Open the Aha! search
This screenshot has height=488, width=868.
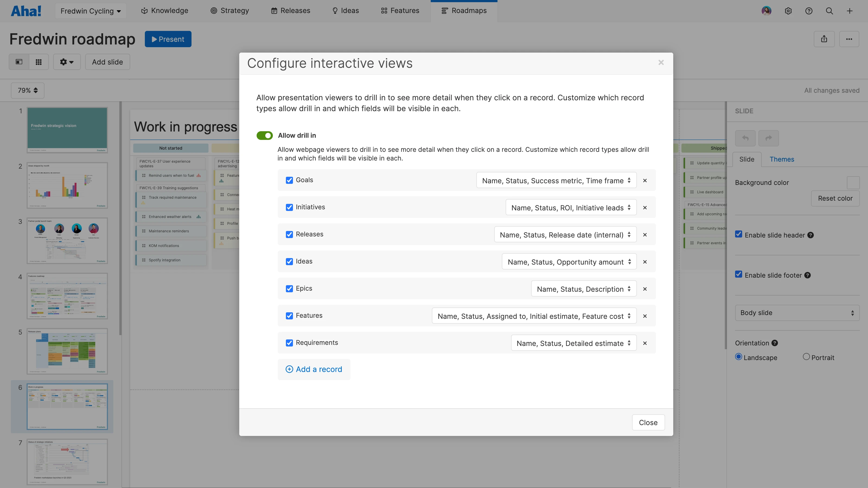829,11
